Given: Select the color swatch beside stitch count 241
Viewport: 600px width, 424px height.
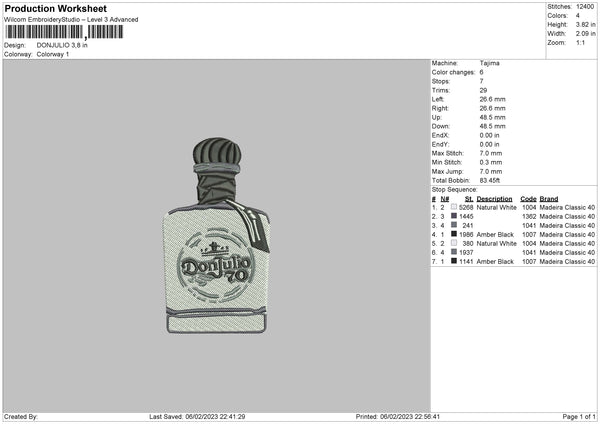Looking at the screenshot, I should pos(454,225).
